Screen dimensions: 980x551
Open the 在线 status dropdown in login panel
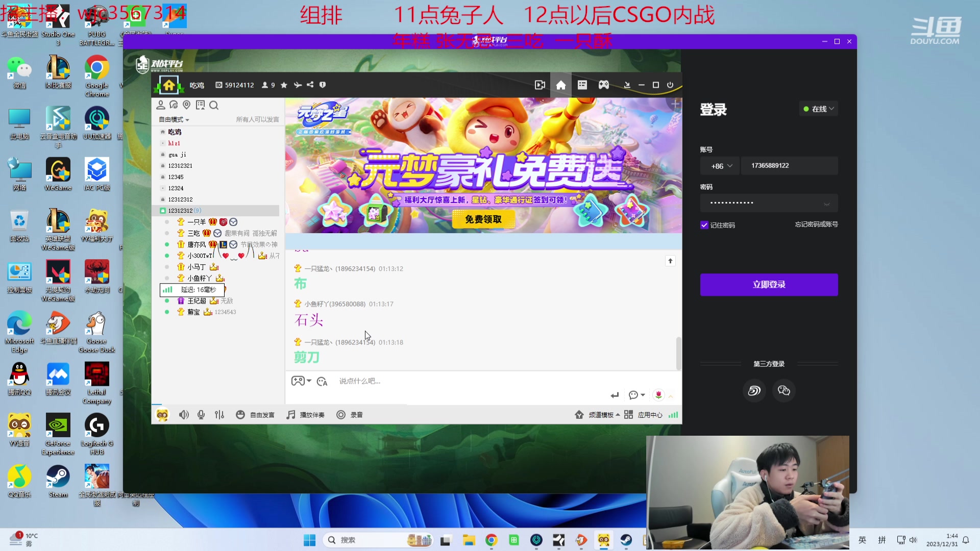point(819,109)
